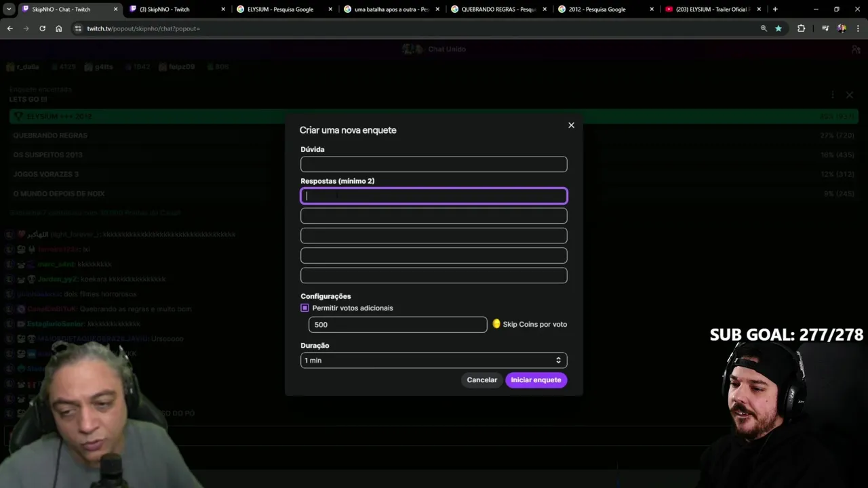Viewport: 868px width, 488px height.
Task: Click the YouTube favicon on the trailer tab
Action: [669, 9]
